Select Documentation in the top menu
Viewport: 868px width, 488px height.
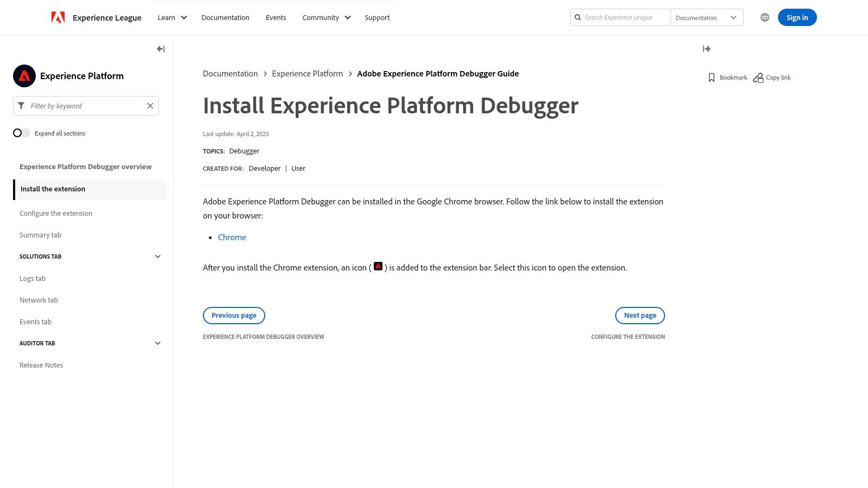point(225,17)
